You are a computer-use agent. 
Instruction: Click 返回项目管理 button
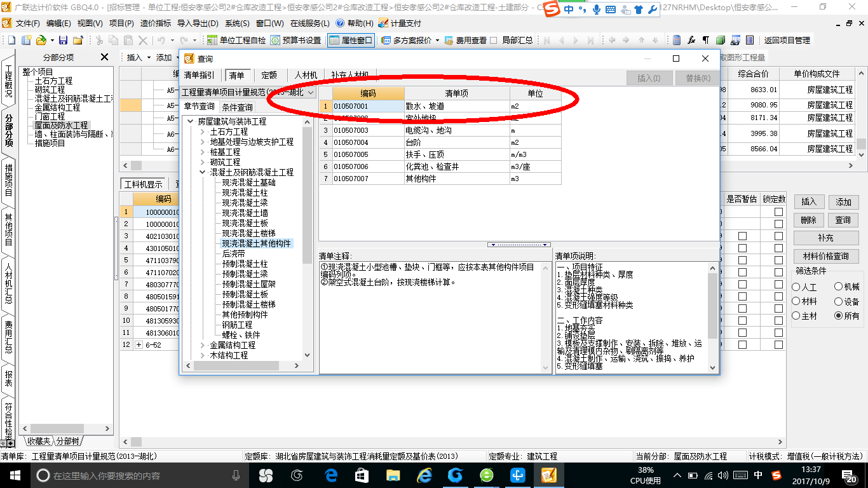[x=787, y=40]
